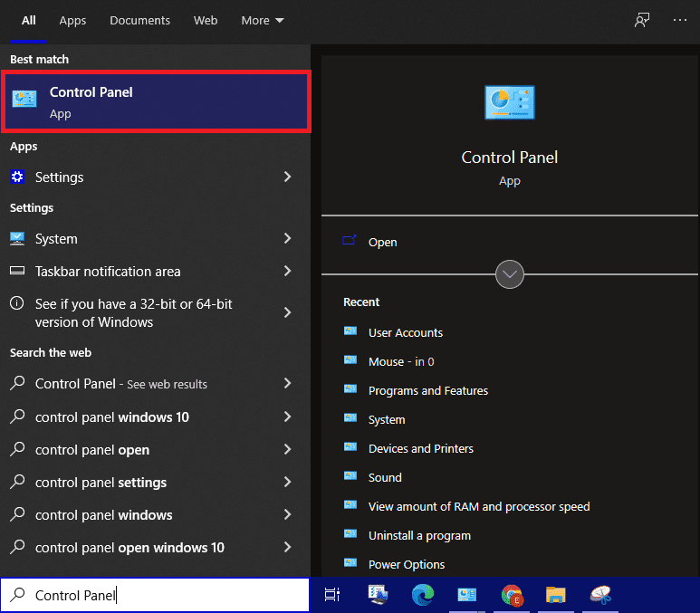Click the icon beside Devices and Printers
Image resolution: width=700 pixels, height=613 pixels.
350,447
